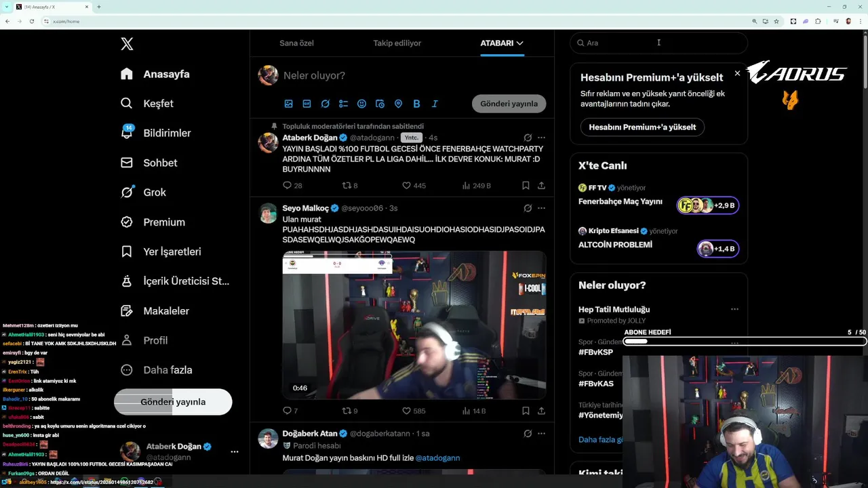This screenshot has height=488, width=868.
Task: Open Seyo Malkoç's profile avatar
Action: (x=268, y=213)
